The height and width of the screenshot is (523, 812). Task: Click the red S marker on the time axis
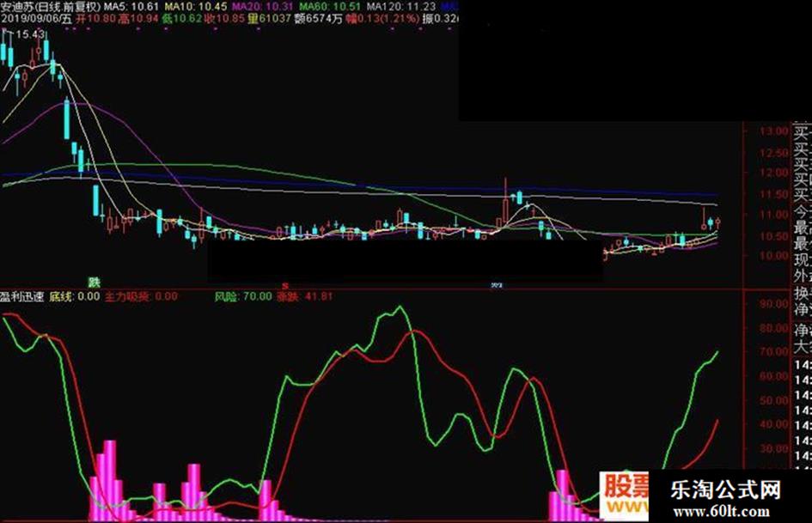click(x=284, y=285)
